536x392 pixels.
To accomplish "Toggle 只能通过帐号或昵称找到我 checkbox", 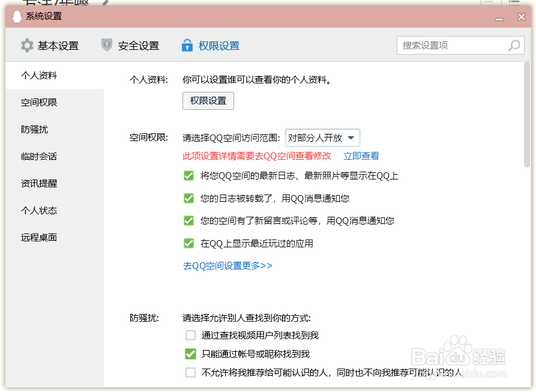I will pyautogui.click(x=190, y=354).
